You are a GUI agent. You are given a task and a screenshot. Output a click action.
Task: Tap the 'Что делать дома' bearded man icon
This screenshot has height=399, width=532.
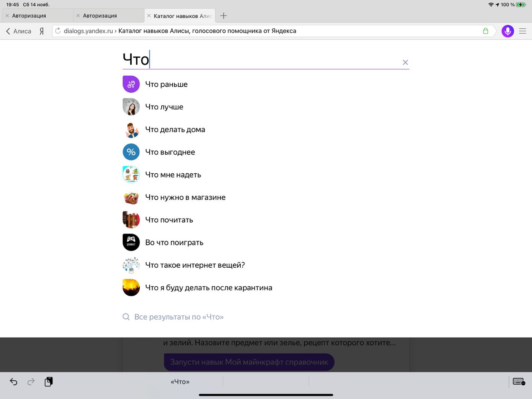click(131, 130)
